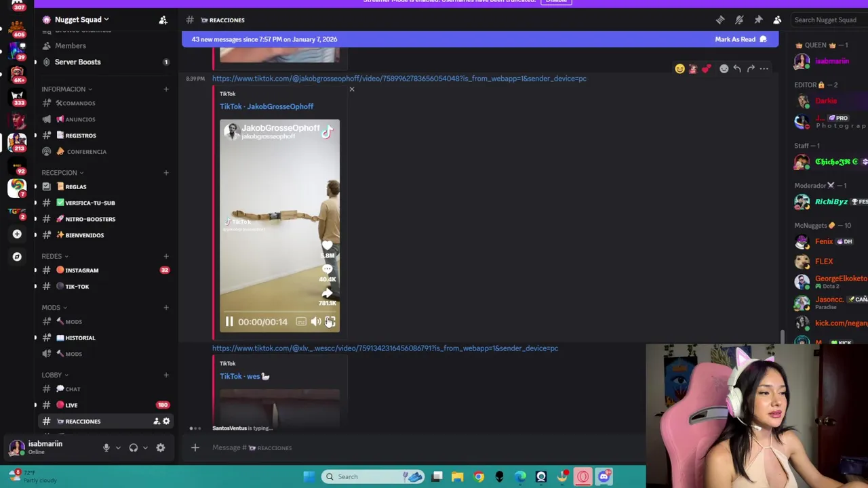Open the TikTok · JakobGrosseOphoff embed title
This screenshot has height=488, width=868.
point(267,106)
